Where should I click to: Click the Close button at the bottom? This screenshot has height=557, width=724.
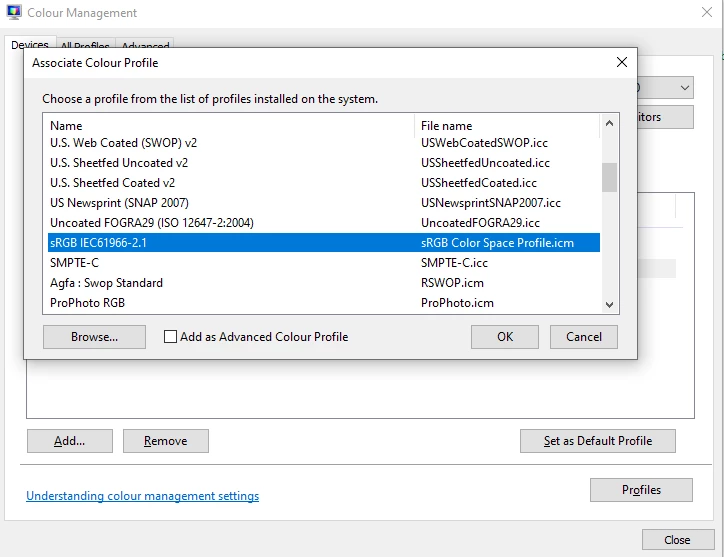pos(677,539)
